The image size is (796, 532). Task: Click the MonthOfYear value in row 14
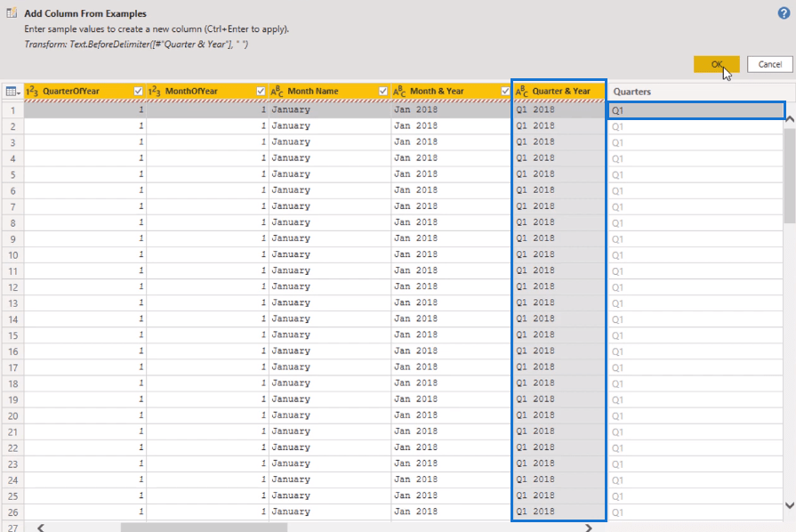(x=207, y=318)
